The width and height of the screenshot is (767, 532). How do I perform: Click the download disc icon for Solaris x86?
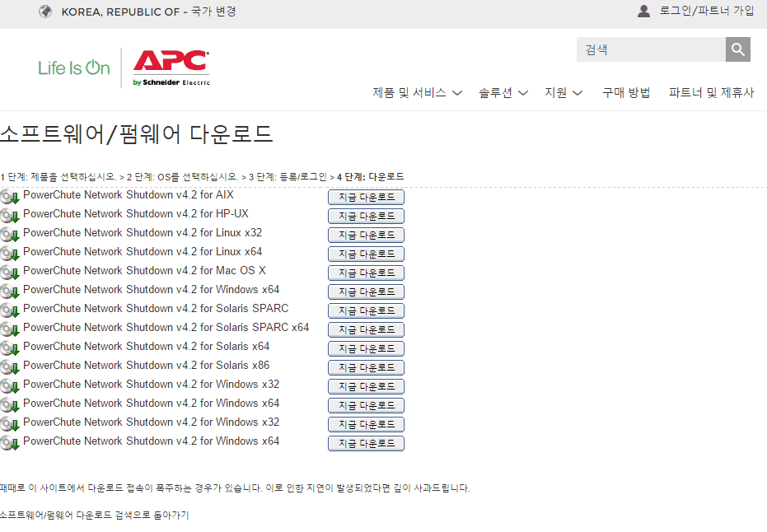10,367
